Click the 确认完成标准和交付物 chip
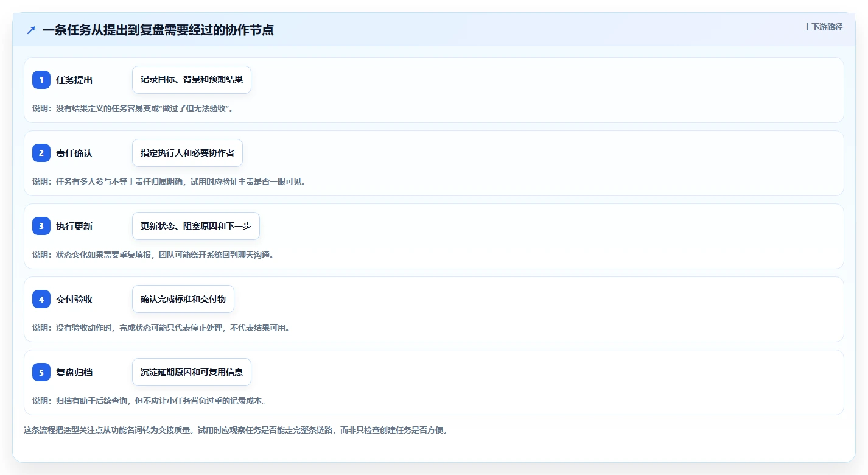This screenshot has height=475, width=868. point(183,299)
